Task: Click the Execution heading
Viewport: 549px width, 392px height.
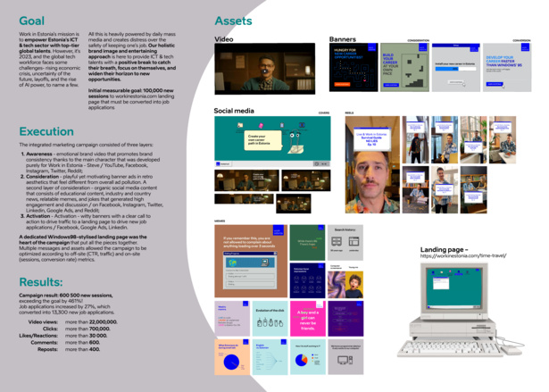Action: [46, 131]
